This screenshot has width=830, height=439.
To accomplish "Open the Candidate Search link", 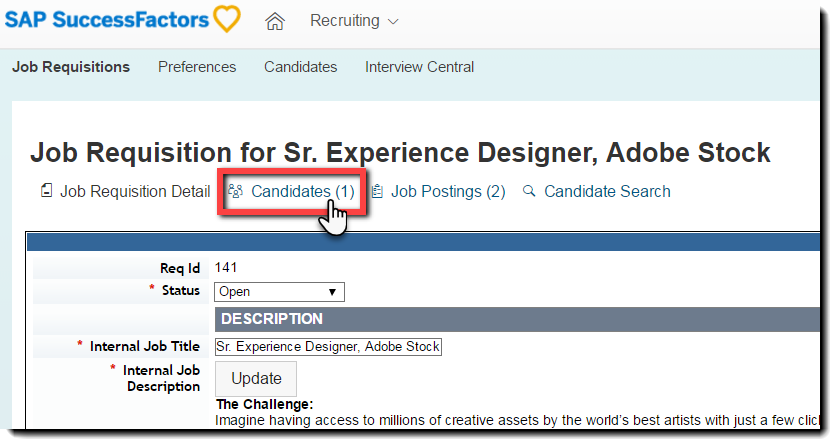I will point(607,191).
